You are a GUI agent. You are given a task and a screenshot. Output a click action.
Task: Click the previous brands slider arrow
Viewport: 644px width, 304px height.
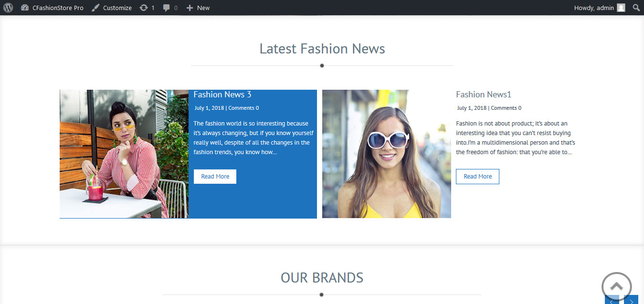click(x=612, y=300)
